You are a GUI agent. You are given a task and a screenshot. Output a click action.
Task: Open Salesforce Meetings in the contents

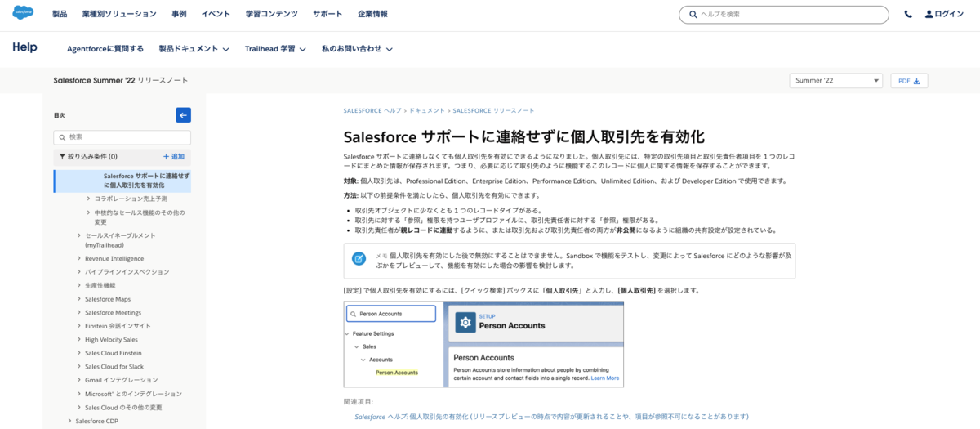113,312
